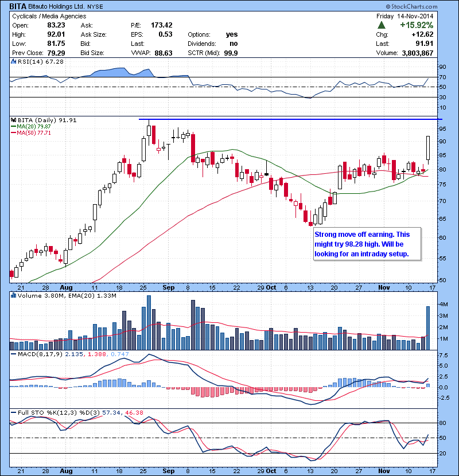Click the green up-arrow change indicator
459x476 pixels.
(381, 25)
